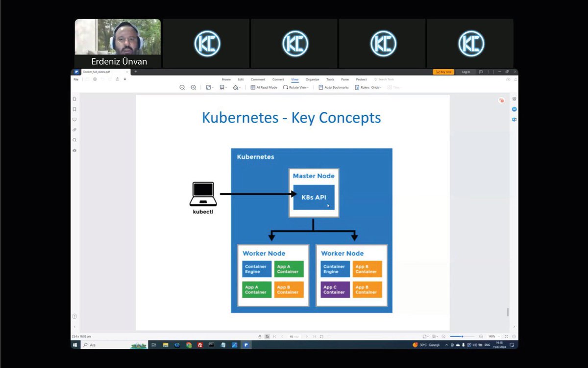The height and width of the screenshot is (368, 588).
Task: Open the attachments paperclip sidebar panel
Action: (74, 130)
